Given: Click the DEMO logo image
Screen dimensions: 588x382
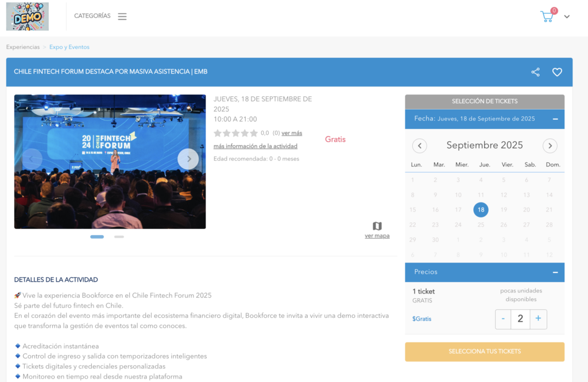Looking at the screenshot, I should pyautogui.click(x=28, y=17).
